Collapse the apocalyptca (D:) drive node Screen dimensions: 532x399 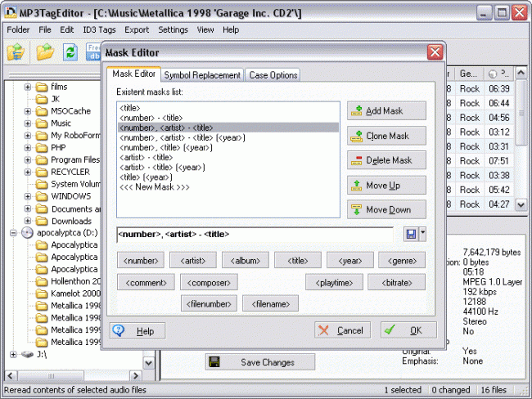click(x=13, y=233)
